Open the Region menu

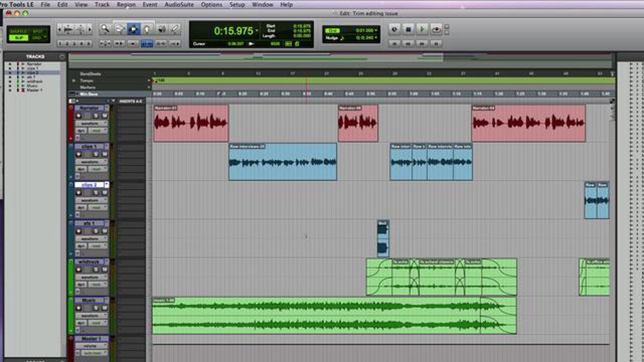click(x=126, y=5)
